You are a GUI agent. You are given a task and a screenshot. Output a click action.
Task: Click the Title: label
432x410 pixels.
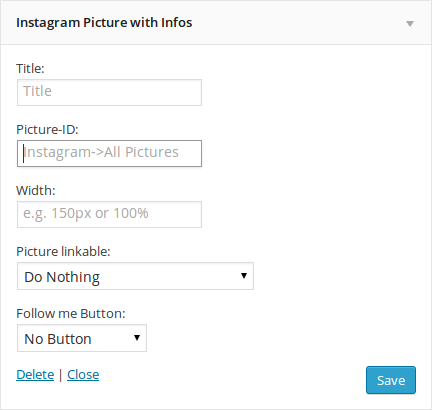[30, 68]
